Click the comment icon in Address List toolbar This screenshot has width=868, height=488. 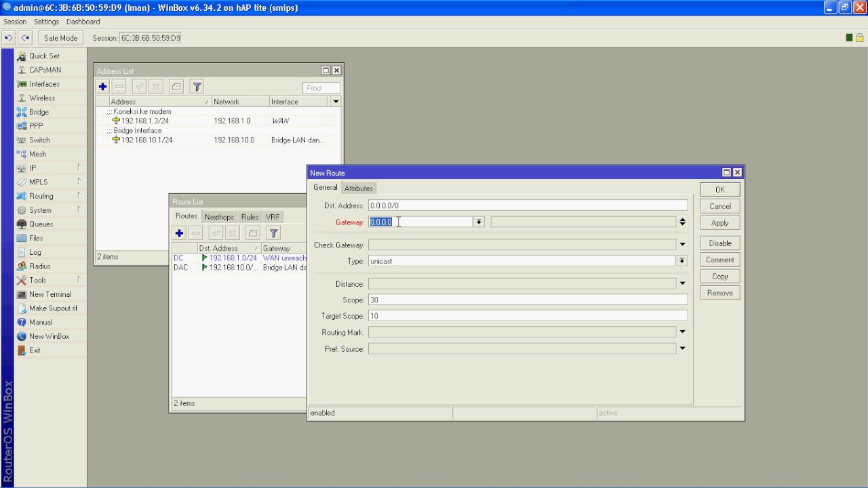coord(176,87)
